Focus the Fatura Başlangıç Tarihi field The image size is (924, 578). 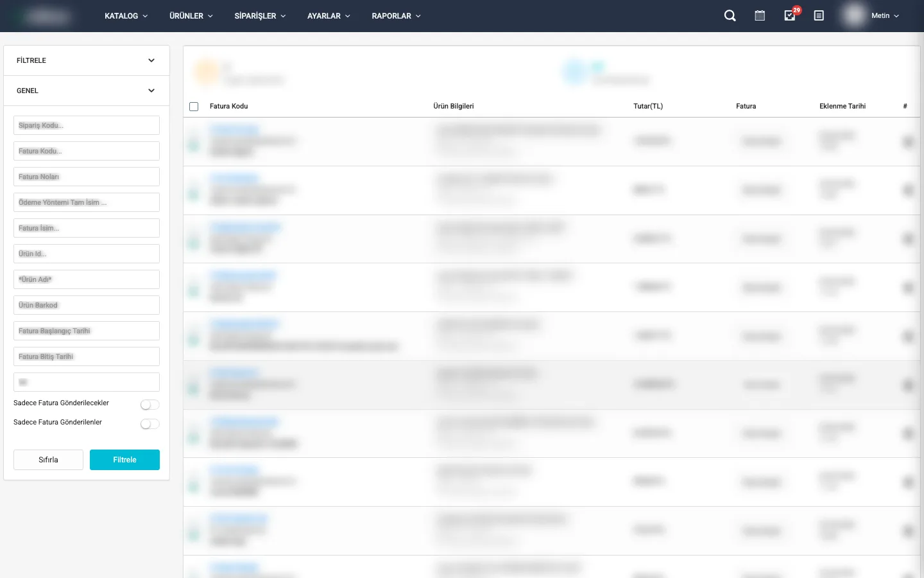[x=87, y=331]
